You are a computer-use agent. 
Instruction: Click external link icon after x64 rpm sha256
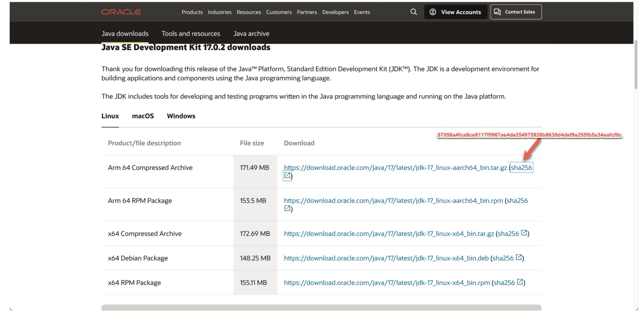(520, 282)
